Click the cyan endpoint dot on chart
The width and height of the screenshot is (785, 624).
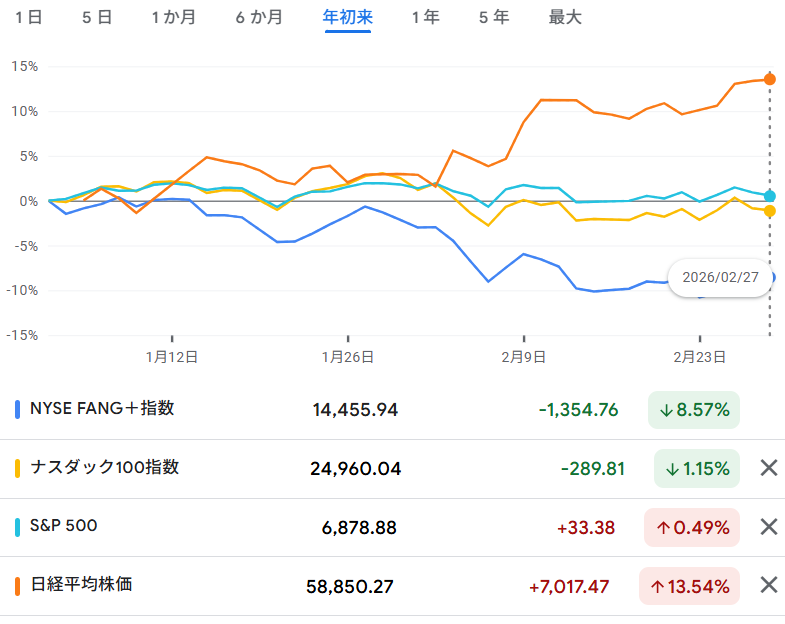click(769, 196)
